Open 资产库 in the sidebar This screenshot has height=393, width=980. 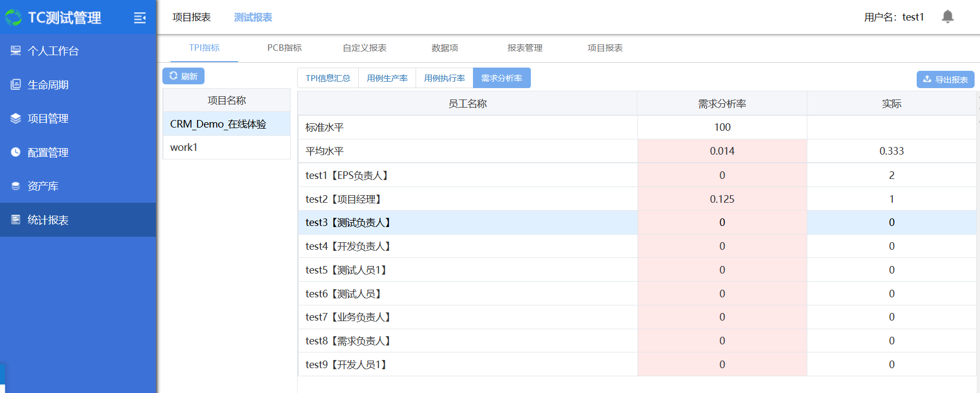click(x=43, y=186)
